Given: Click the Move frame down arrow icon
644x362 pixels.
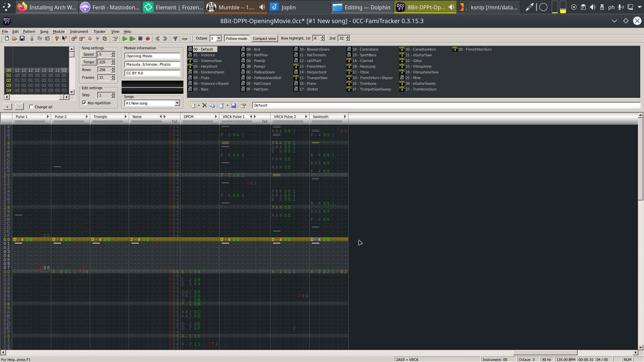Looking at the screenshot, I should coord(90,39).
